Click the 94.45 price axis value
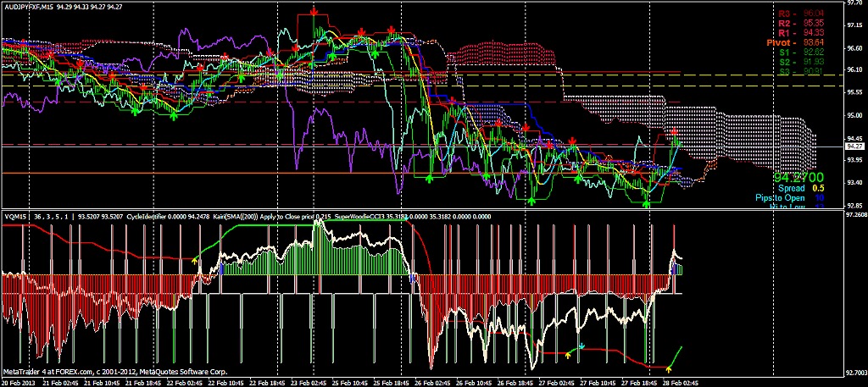 click(x=854, y=138)
